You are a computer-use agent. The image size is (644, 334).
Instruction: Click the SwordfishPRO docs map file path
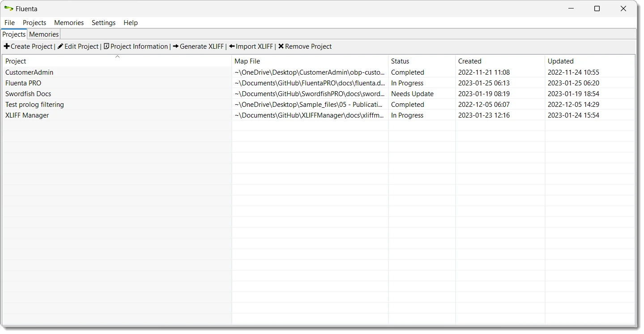pyautogui.click(x=310, y=94)
